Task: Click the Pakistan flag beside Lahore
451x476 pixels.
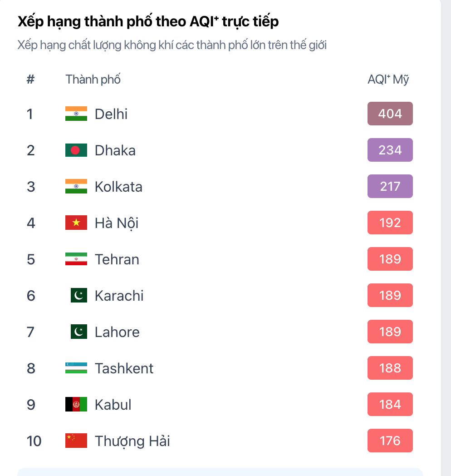Action: pyautogui.click(x=78, y=332)
